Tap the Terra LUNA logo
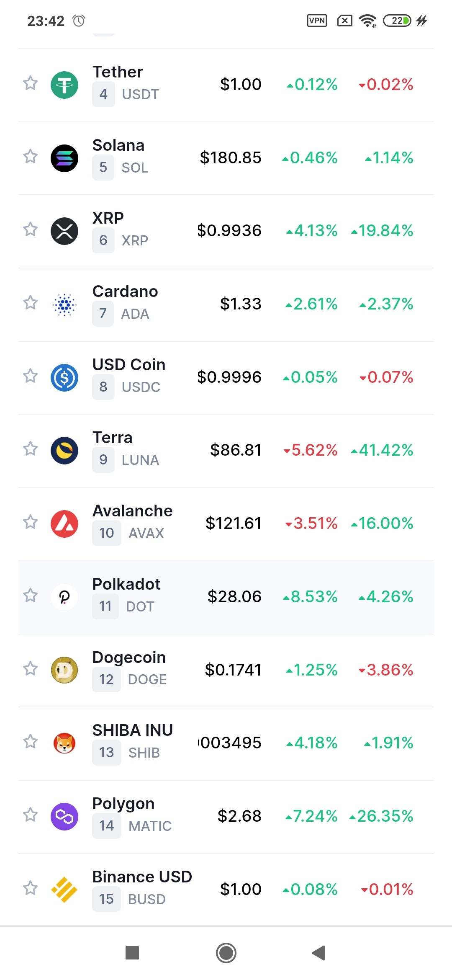 point(64,451)
